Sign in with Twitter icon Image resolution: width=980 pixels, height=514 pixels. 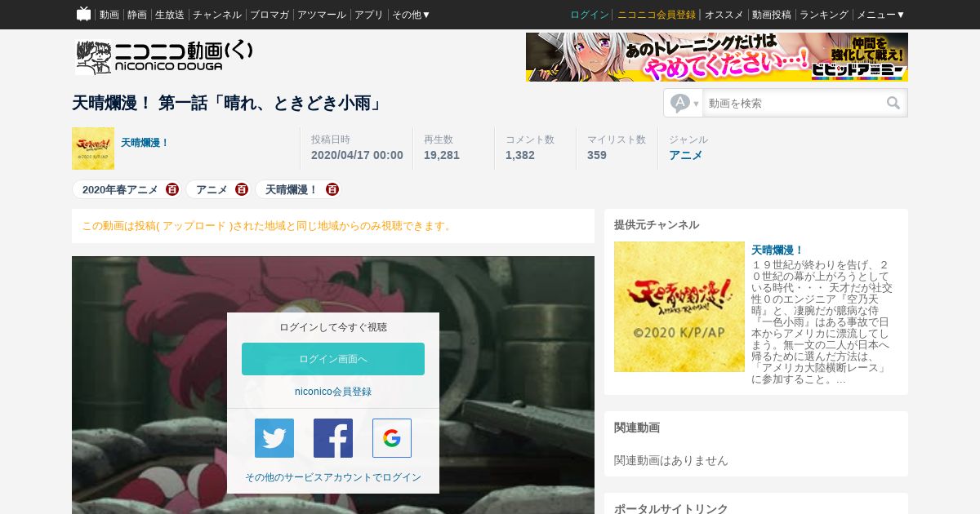point(274,438)
